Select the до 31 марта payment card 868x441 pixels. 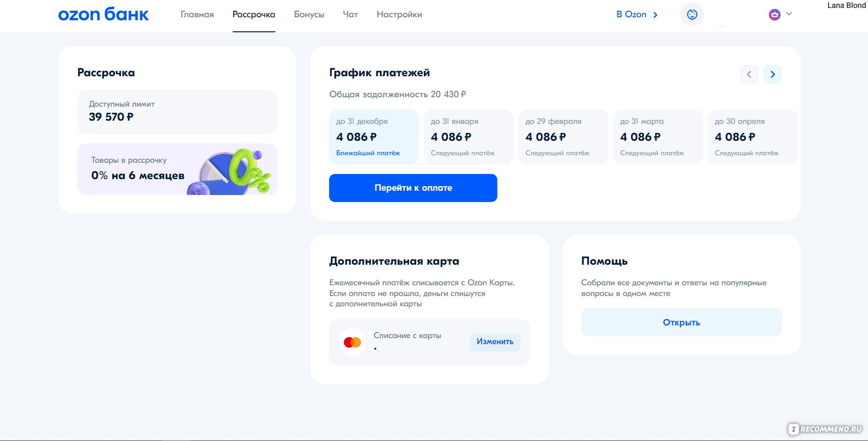[658, 137]
